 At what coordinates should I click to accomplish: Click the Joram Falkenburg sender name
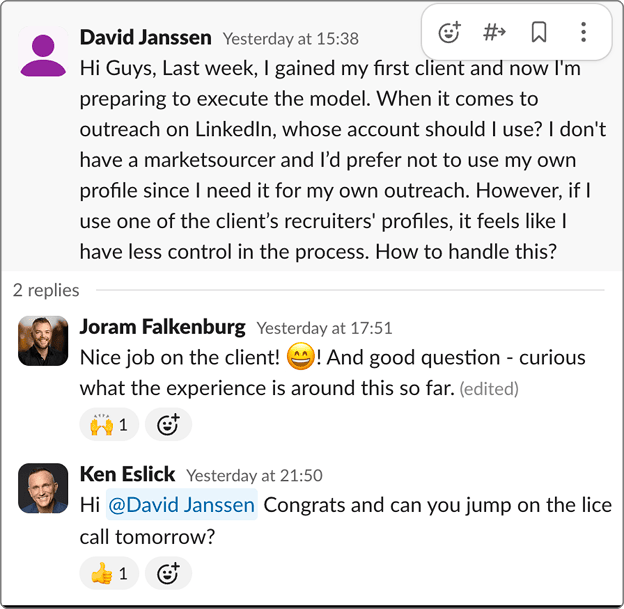click(162, 327)
